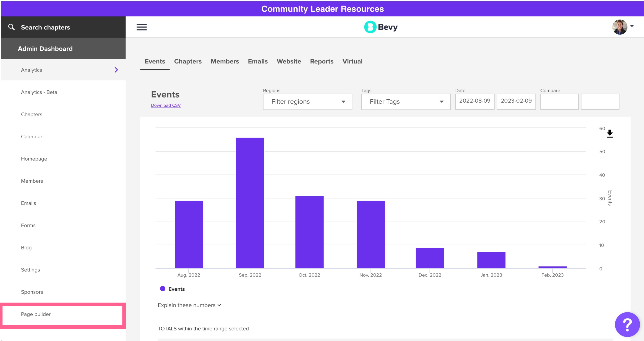Click the Bevy logo
This screenshot has width=644, height=341.
tap(381, 27)
